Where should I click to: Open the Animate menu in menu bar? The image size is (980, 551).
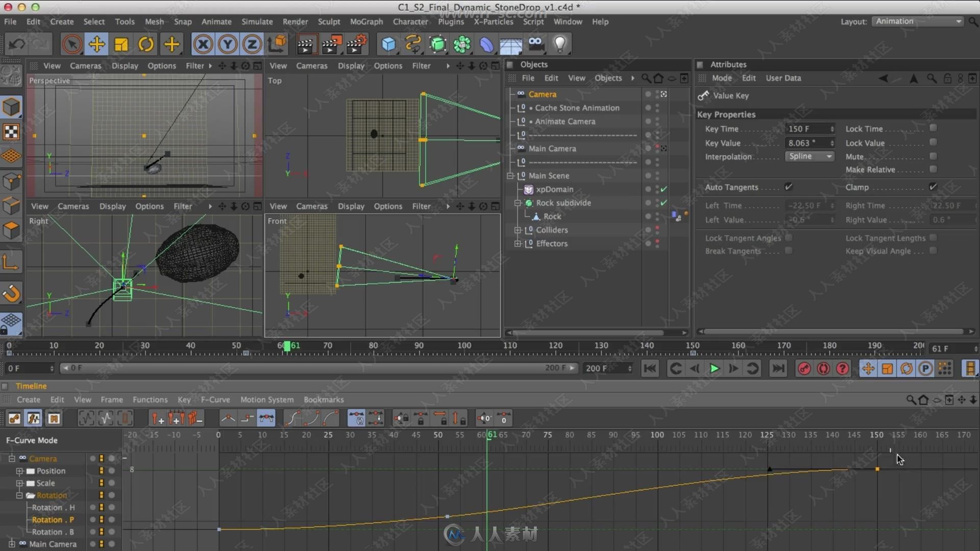tap(216, 21)
